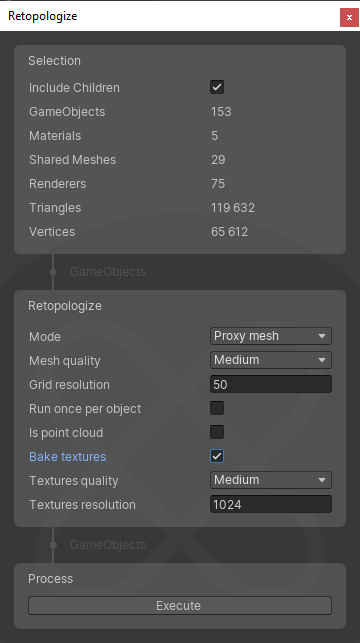The width and height of the screenshot is (360, 643).
Task: Click the Selection panel header
Action: tap(54, 61)
